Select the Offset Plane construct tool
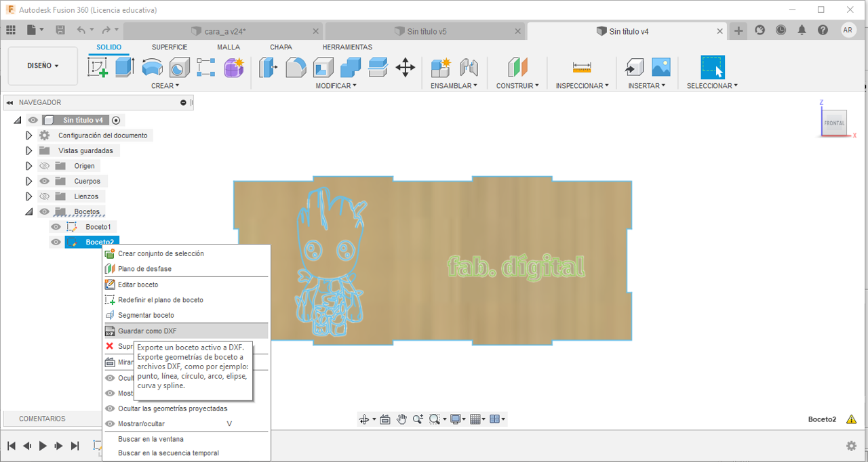The height and width of the screenshot is (462, 868). point(517,67)
